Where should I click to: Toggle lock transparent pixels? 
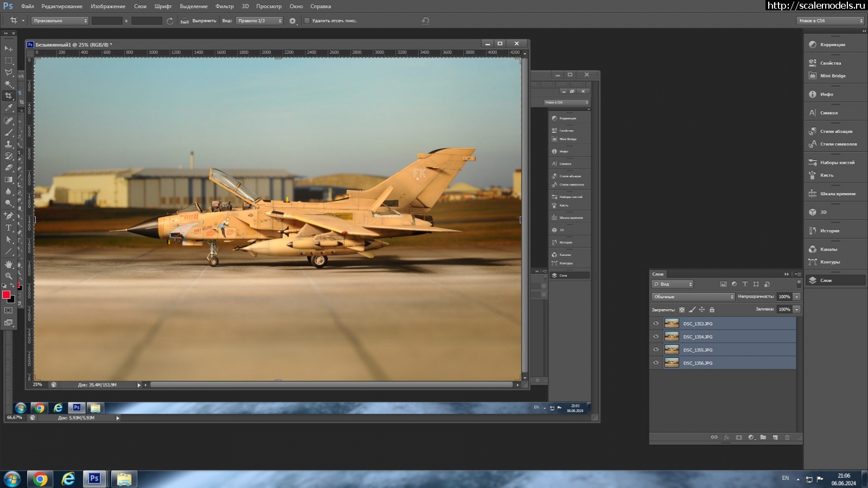coord(682,310)
